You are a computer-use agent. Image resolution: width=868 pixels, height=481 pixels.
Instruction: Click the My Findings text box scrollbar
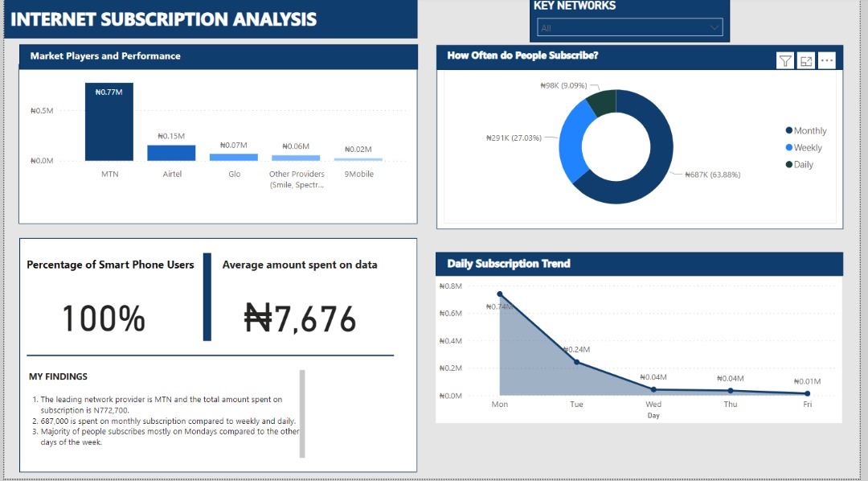(x=302, y=413)
